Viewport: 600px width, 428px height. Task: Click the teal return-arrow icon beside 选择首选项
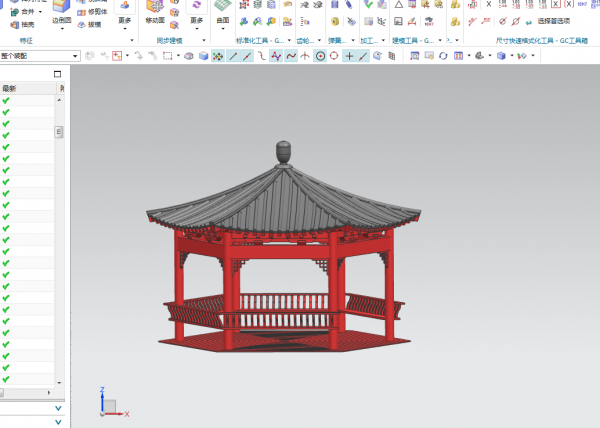pos(528,22)
